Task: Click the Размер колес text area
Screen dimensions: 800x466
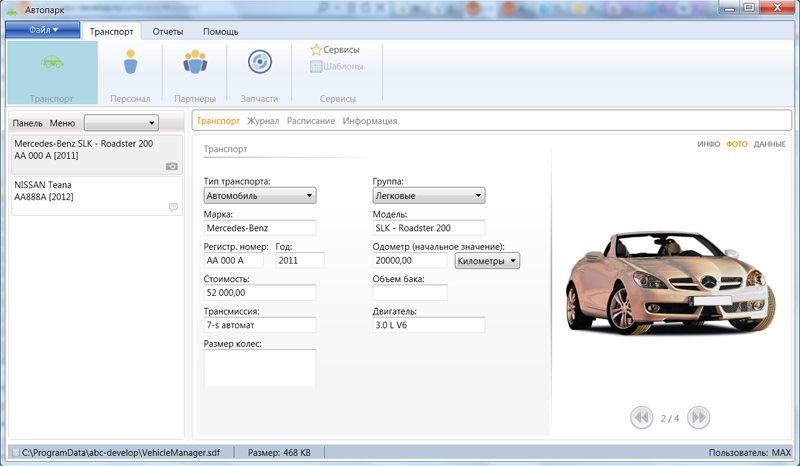Action: tap(260, 367)
